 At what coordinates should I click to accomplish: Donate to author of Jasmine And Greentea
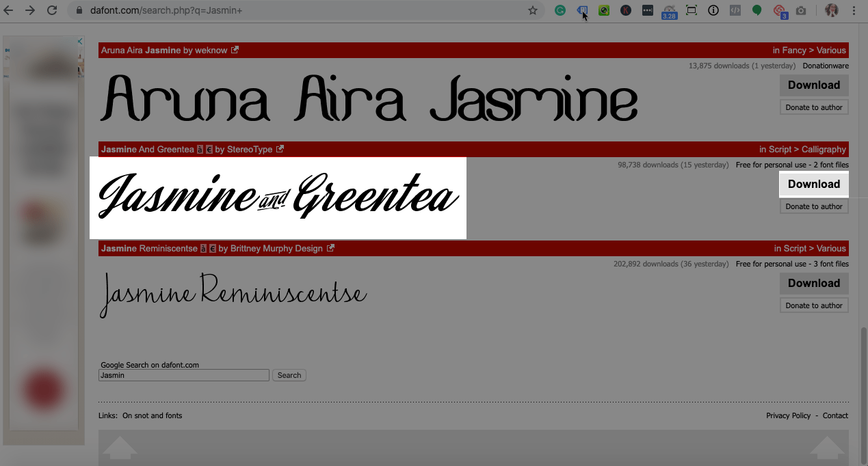(x=814, y=206)
